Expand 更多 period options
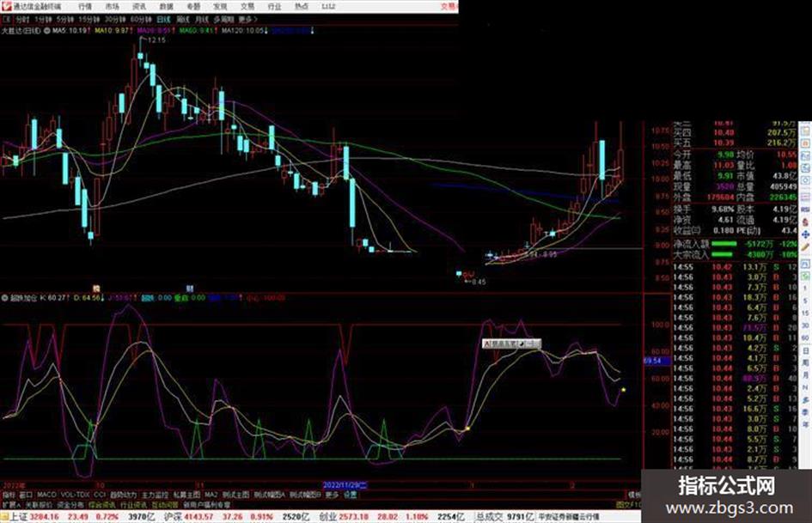Screen dimensions: 812x523 pyautogui.click(x=247, y=20)
